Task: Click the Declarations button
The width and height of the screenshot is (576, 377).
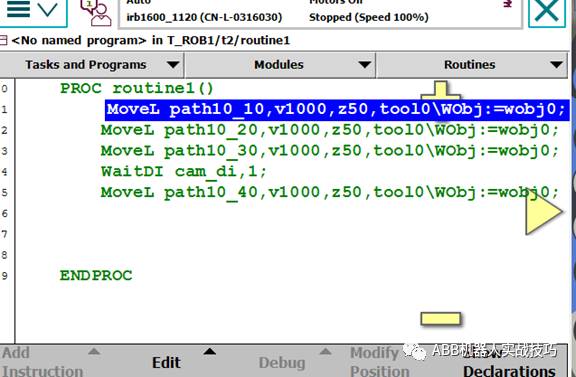Action: point(510,370)
